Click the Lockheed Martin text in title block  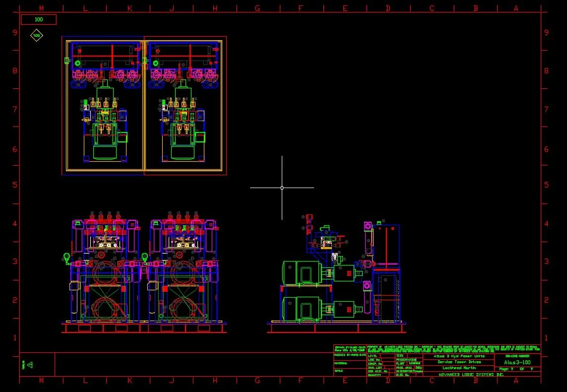[x=459, y=368]
